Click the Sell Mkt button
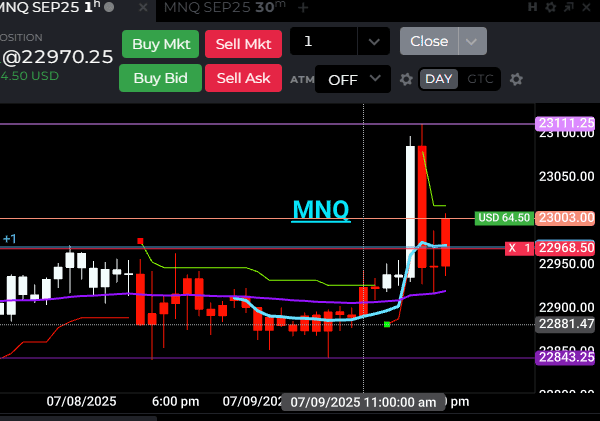Viewport: 600px width, 421px height. tap(243, 44)
